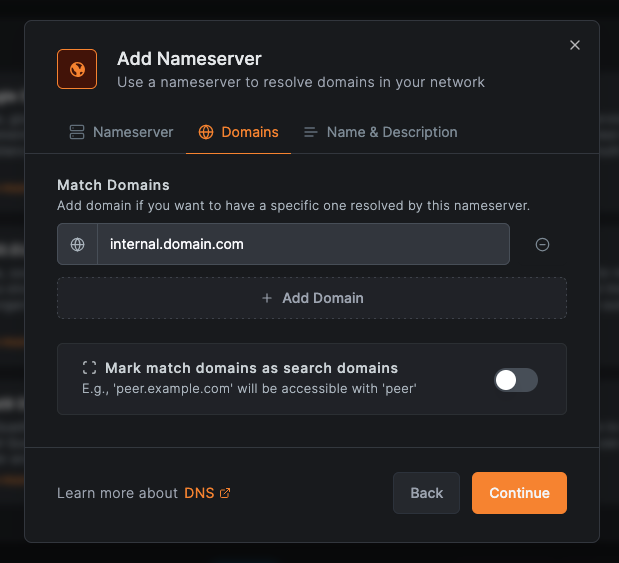Click the globe icon on Domains tab

(206, 132)
